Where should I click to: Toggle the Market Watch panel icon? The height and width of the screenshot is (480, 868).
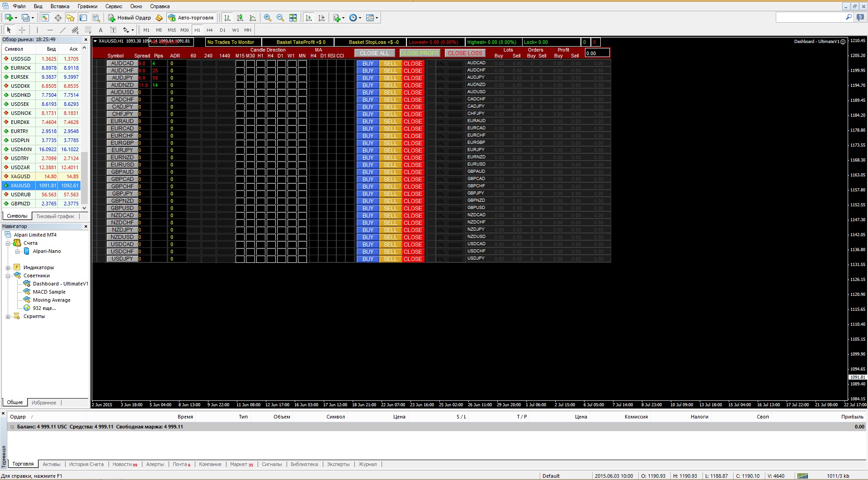tap(45, 18)
